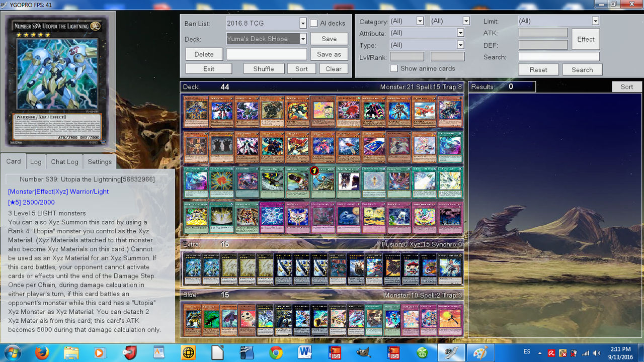Screen dimensions: 644x362
Task: Open the Chat Log tab
Action: coord(64,162)
